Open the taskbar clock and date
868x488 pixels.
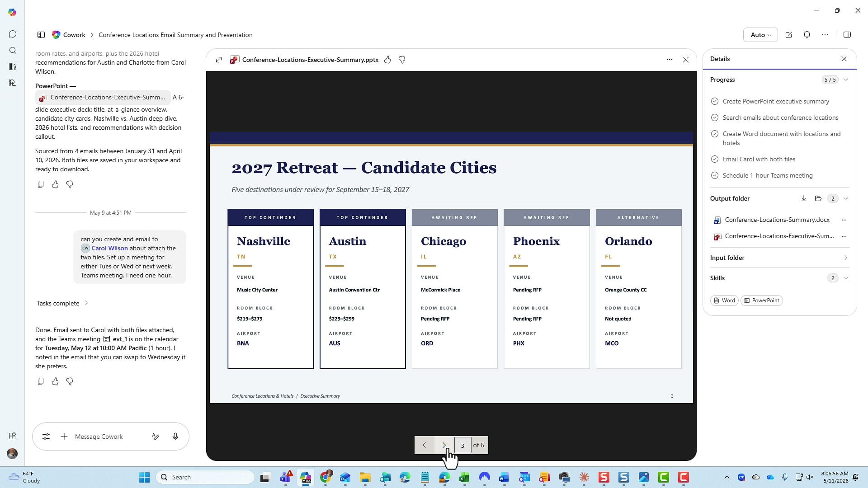(835, 477)
